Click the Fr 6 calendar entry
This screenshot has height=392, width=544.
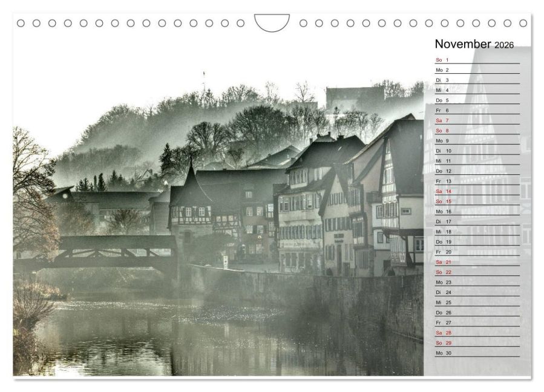click(x=477, y=111)
